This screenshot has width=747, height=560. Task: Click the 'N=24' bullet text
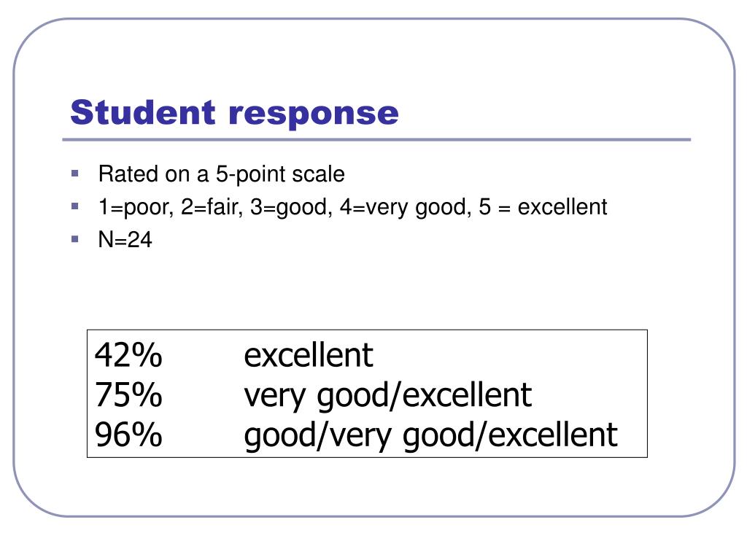[125, 239]
